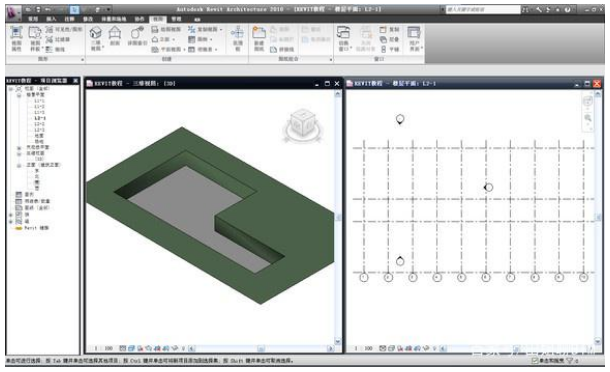
Task: Switch to the Insert (插入) ribbon tab
Action: [x=51, y=19]
